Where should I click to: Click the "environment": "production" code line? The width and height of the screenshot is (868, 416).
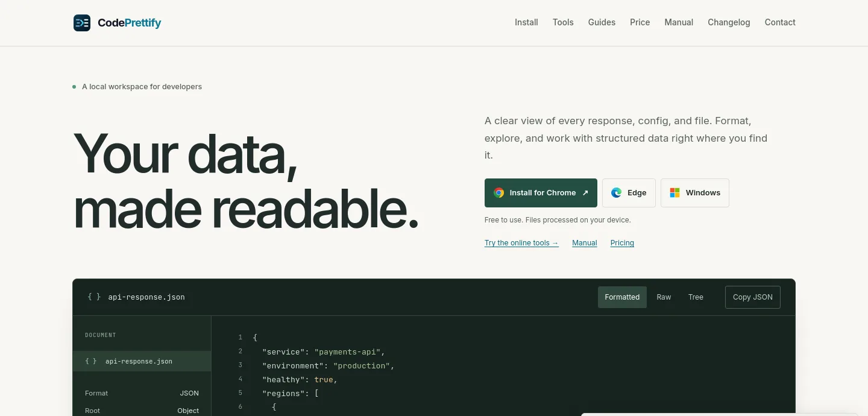coord(328,365)
